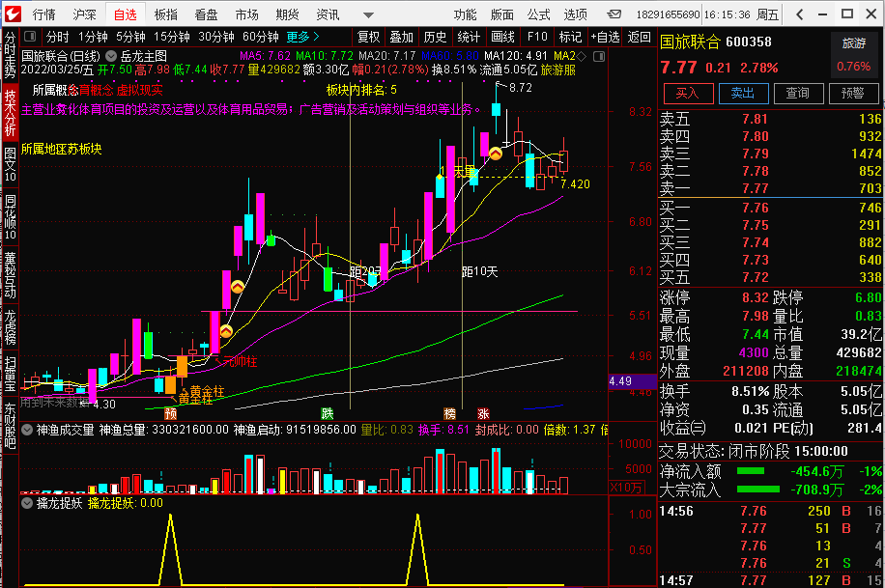Open the 旅游 sector tag

tap(853, 42)
